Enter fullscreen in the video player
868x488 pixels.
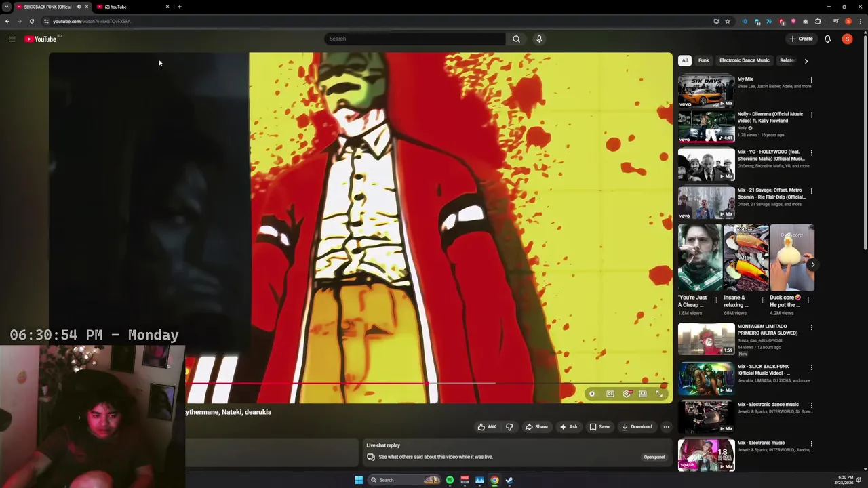[x=659, y=394]
